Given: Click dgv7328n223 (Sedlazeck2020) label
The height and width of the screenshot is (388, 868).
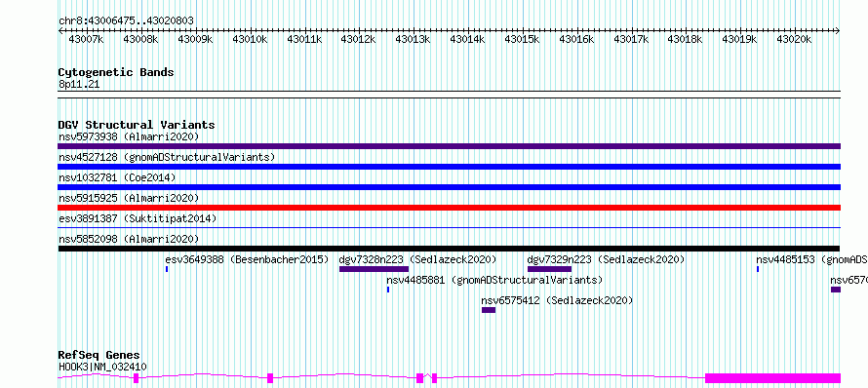Looking at the screenshot, I should pos(418,259).
